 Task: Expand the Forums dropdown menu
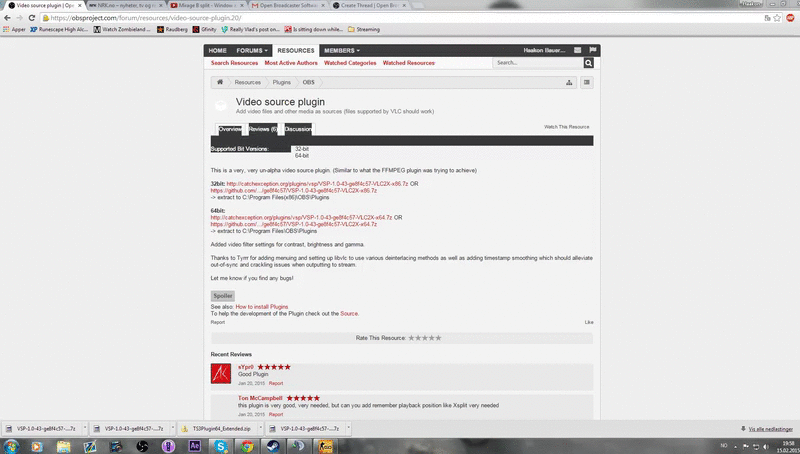pyautogui.click(x=252, y=51)
